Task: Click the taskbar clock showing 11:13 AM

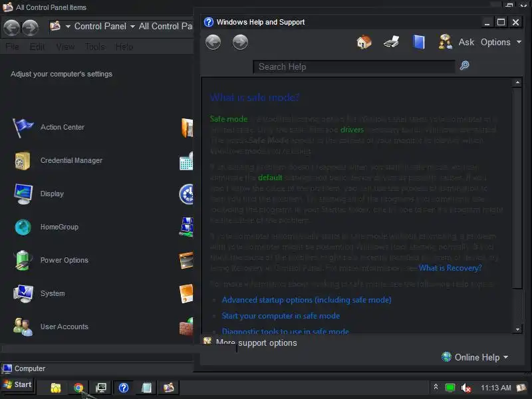Action: tap(495, 388)
